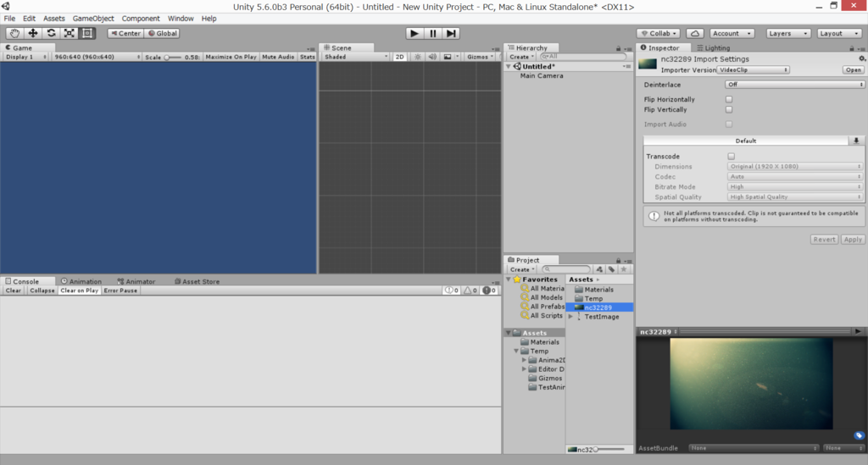
Task: Select the Scale tool
Action: (70, 33)
